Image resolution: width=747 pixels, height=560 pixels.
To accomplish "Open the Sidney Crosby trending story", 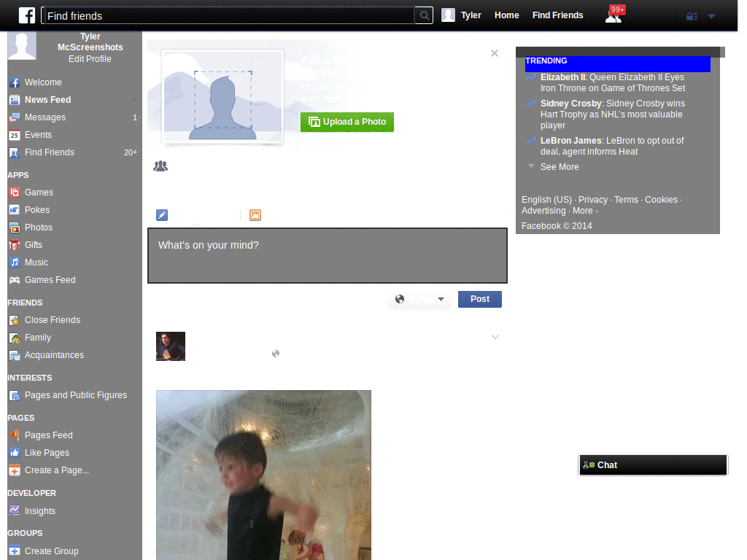I will [x=612, y=114].
